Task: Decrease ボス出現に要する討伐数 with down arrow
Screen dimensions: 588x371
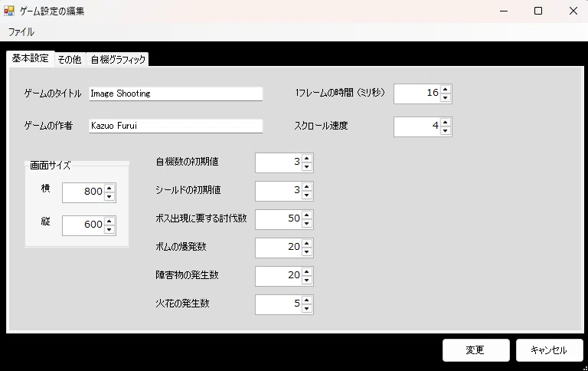Action: [x=307, y=223]
